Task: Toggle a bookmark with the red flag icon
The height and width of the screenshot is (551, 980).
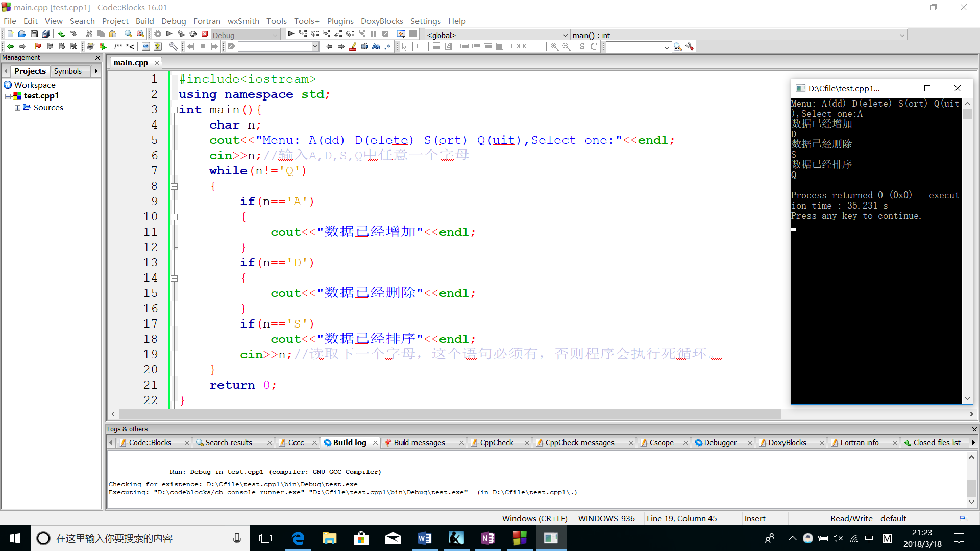Action: [38, 46]
